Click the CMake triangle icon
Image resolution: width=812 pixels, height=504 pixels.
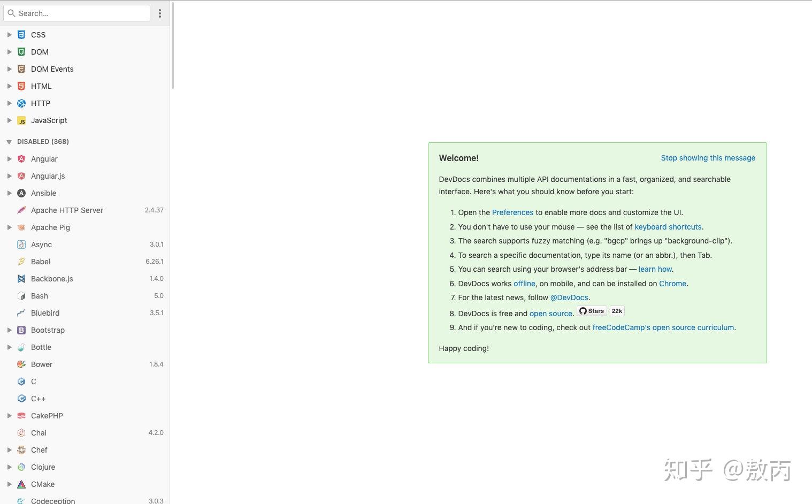pos(21,484)
